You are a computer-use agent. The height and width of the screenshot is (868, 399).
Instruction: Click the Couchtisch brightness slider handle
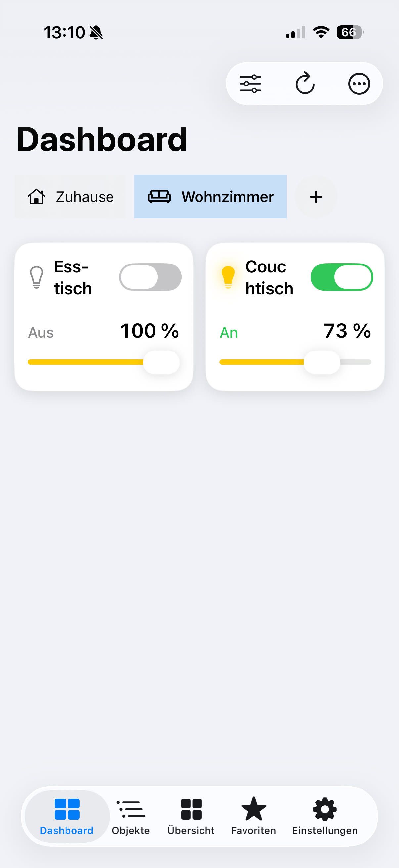322,362
